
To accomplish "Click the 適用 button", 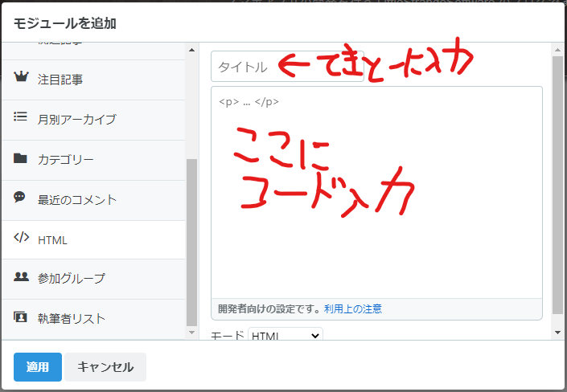I will (x=38, y=367).
